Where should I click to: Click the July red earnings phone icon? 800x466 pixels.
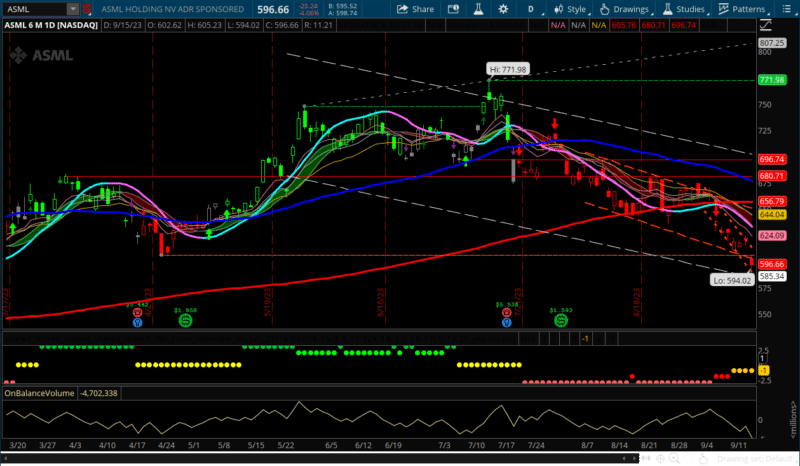point(507,312)
